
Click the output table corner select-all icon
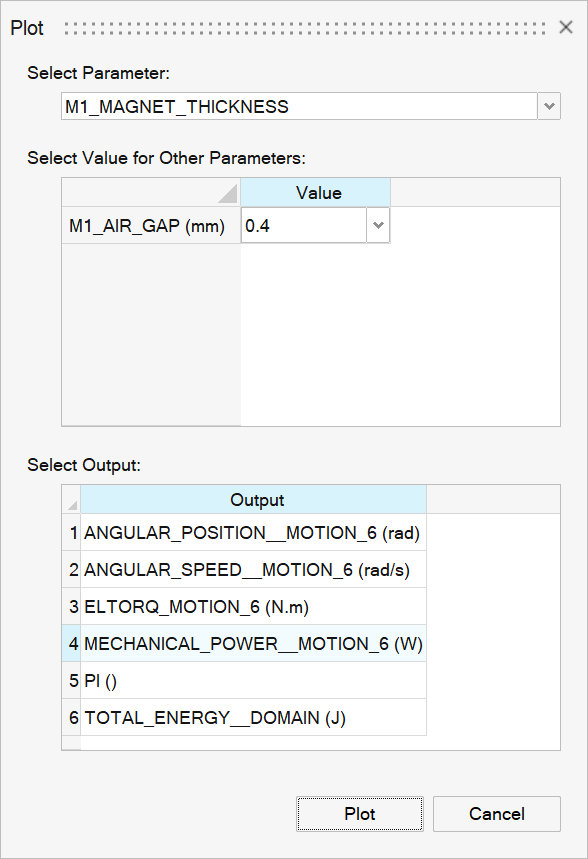[x=72, y=505]
